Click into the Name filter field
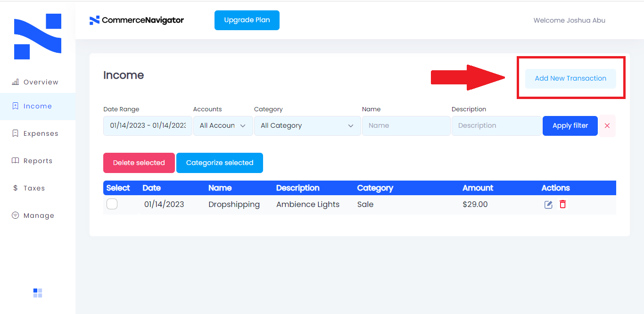The height and width of the screenshot is (314, 644). 406,126
